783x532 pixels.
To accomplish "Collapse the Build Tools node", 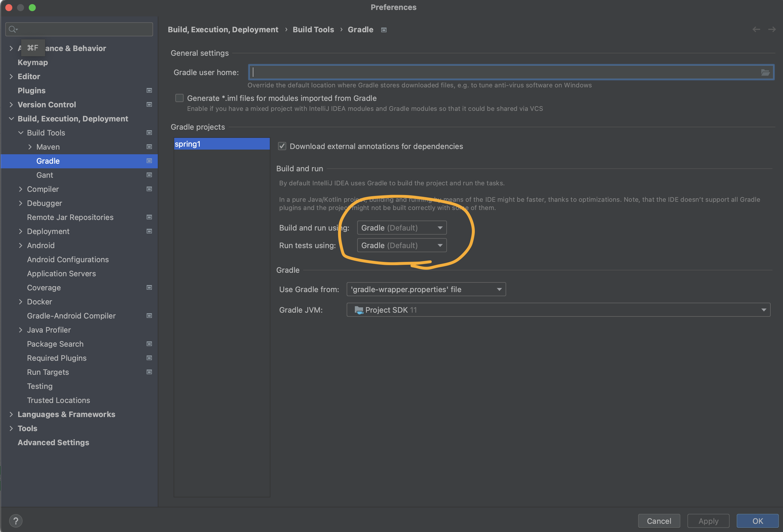I will (21, 133).
